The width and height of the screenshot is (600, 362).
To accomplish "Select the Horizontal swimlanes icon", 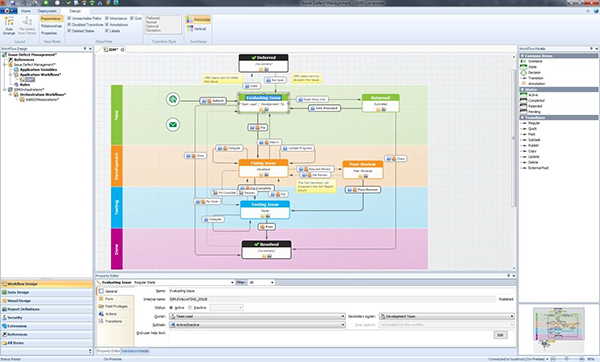I will coord(198,20).
